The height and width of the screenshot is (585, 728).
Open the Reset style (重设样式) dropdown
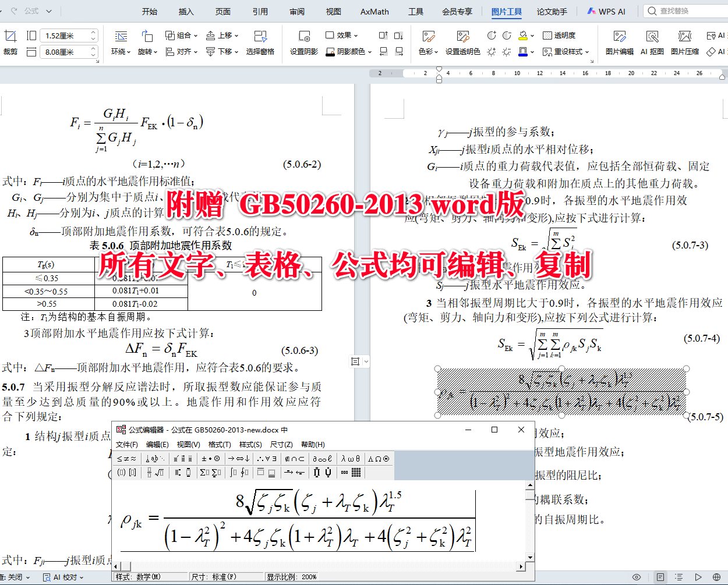click(566, 52)
